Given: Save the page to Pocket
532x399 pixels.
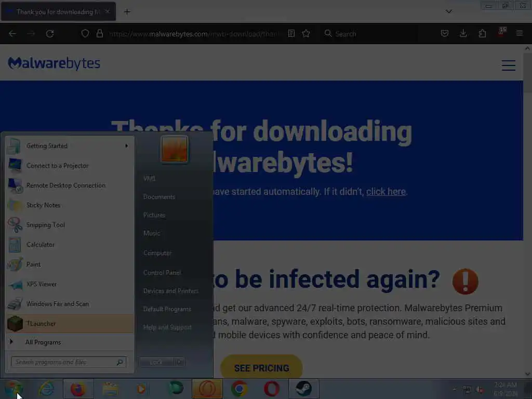Looking at the screenshot, I should pyautogui.click(x=445, y=34).
